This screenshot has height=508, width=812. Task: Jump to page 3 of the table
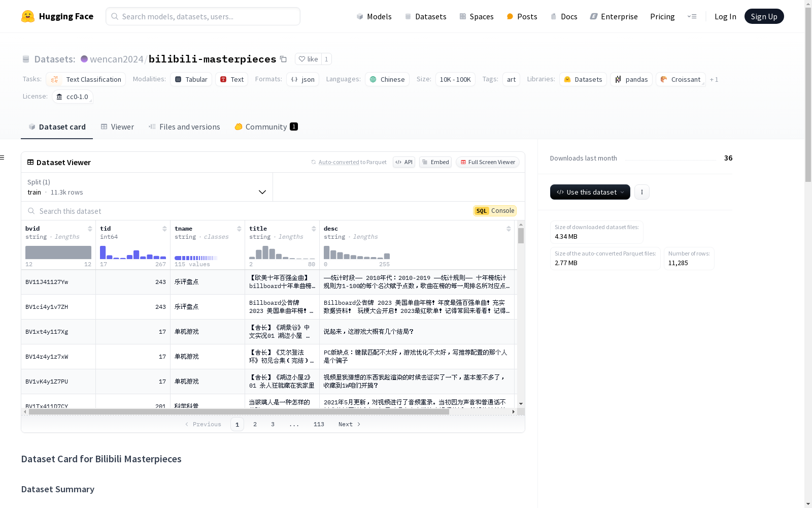[x=273, y=424]
